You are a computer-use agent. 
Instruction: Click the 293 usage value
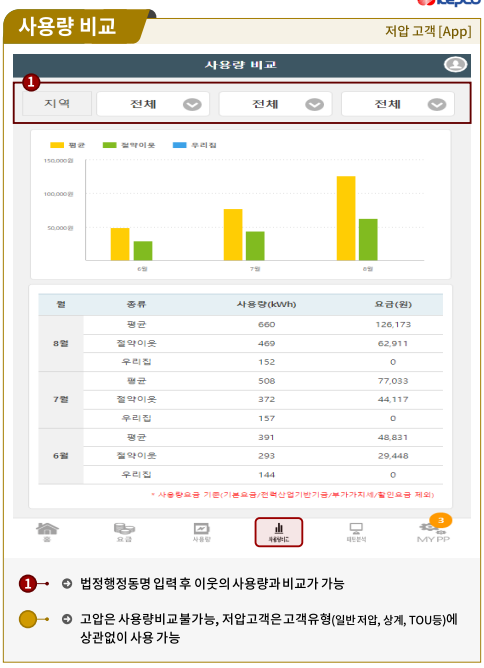[x=267, y=456]
